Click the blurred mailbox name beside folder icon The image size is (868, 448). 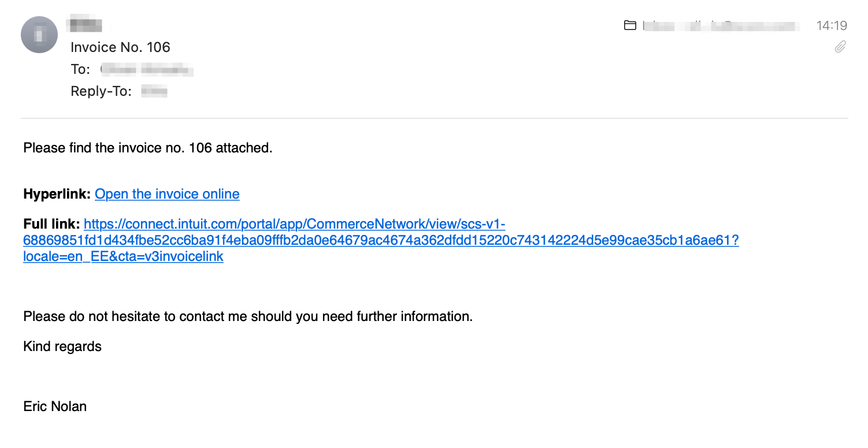[721, 25]
